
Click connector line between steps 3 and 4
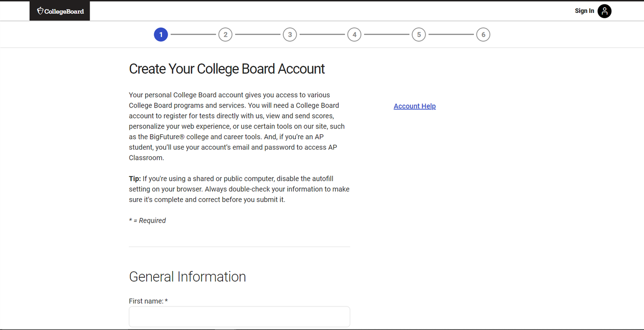(x=322, y=35)
